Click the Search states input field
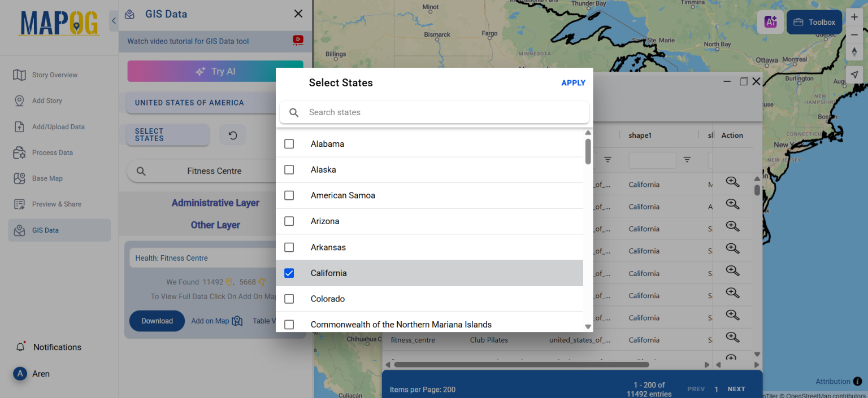Screen dimensions: 868x398 [433, 112]
